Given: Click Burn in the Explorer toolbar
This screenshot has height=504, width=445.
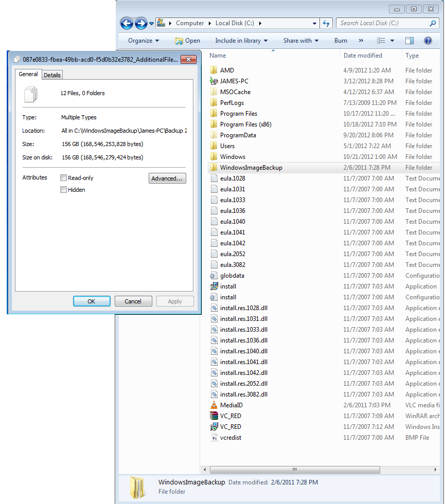Looking at the screenshot, I should [x=341, y=41].
